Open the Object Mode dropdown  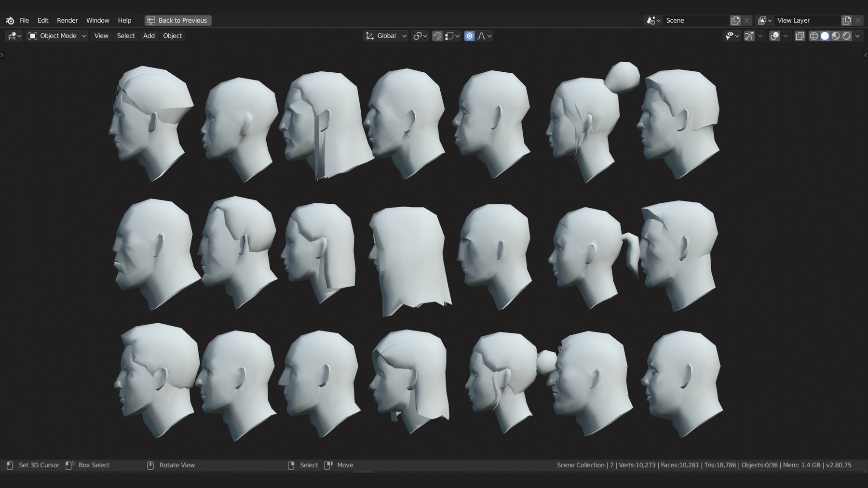click(56, 36)
